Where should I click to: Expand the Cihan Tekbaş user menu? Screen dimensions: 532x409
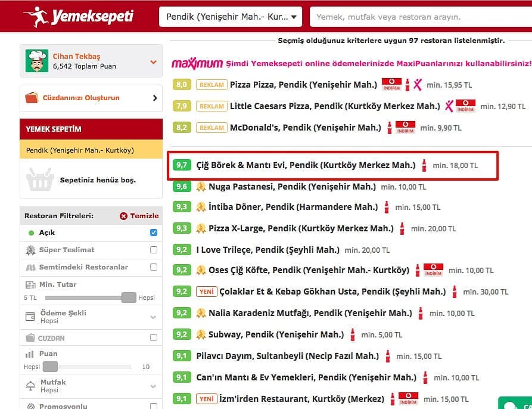[x=153, y=62]
